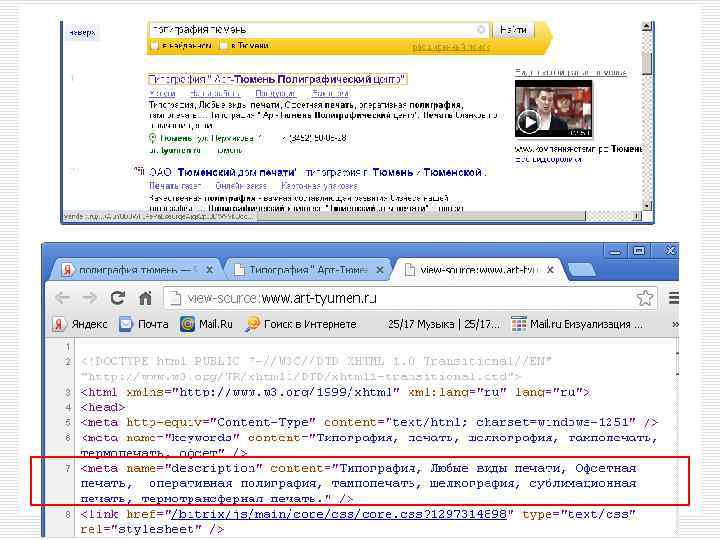Viewport: 720px width, 540px height.
Task: Close the view-source tab
Action: pyautogui.click(x=550, y=270)
